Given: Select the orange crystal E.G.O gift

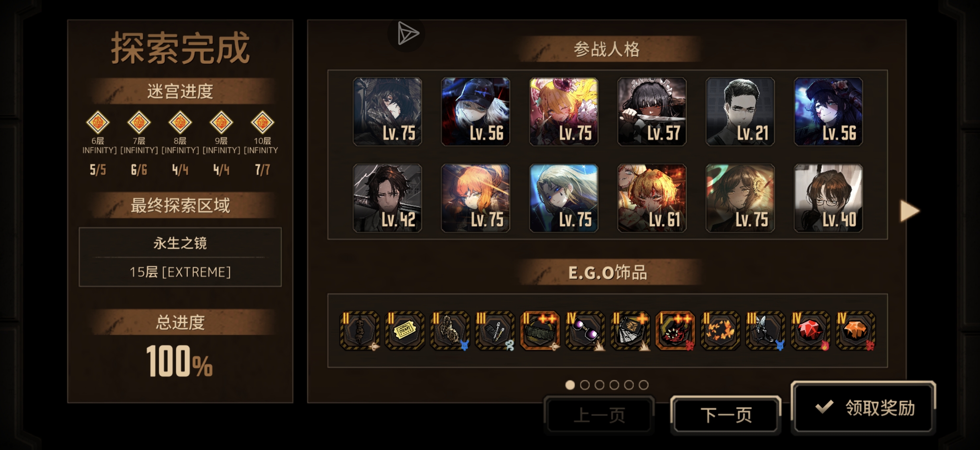Looking at the screenshot, I should (x=856, y=330).
